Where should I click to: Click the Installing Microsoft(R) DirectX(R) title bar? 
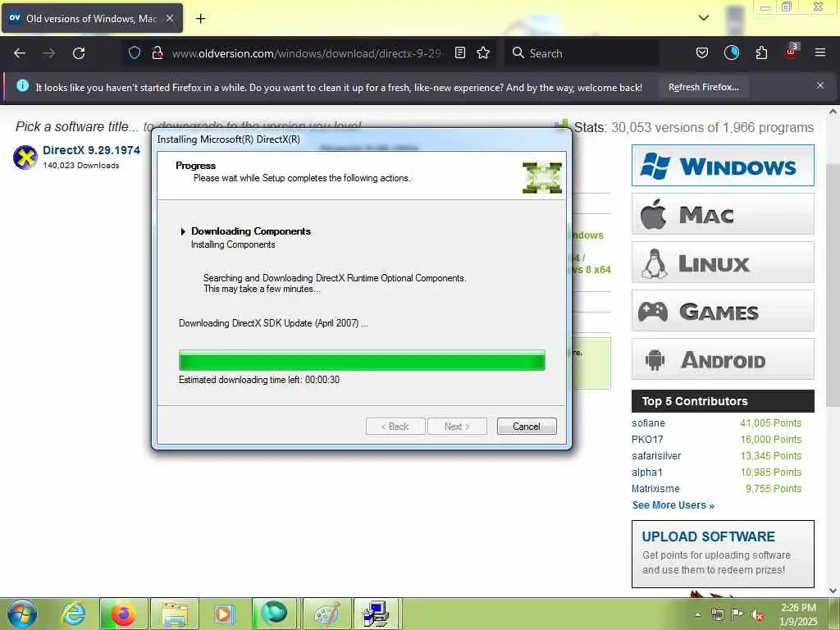(x=362, y=139)
